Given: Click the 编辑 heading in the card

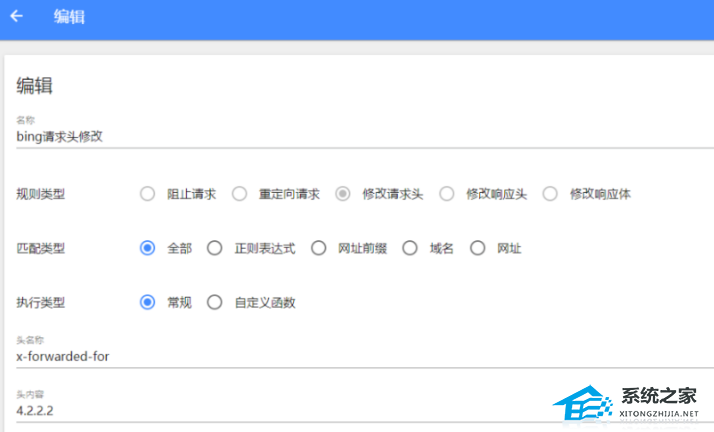Looking at the screenshot, I should [35, 86].
